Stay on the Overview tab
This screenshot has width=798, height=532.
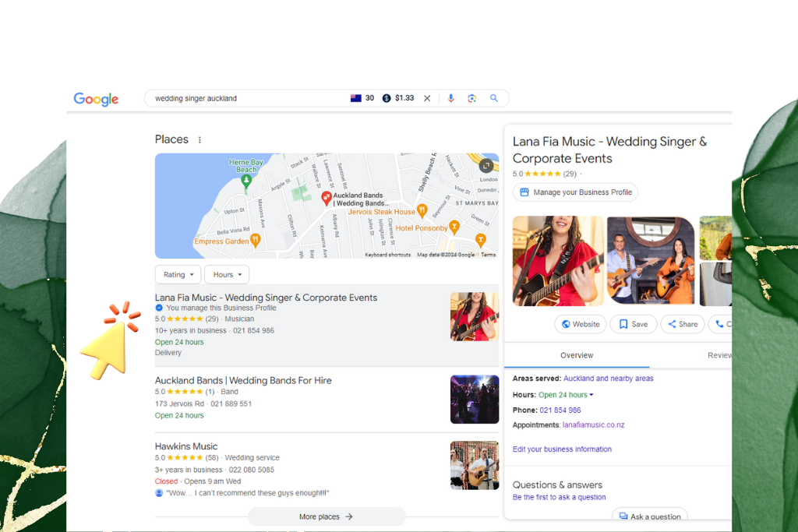click(x=577, y=354)
